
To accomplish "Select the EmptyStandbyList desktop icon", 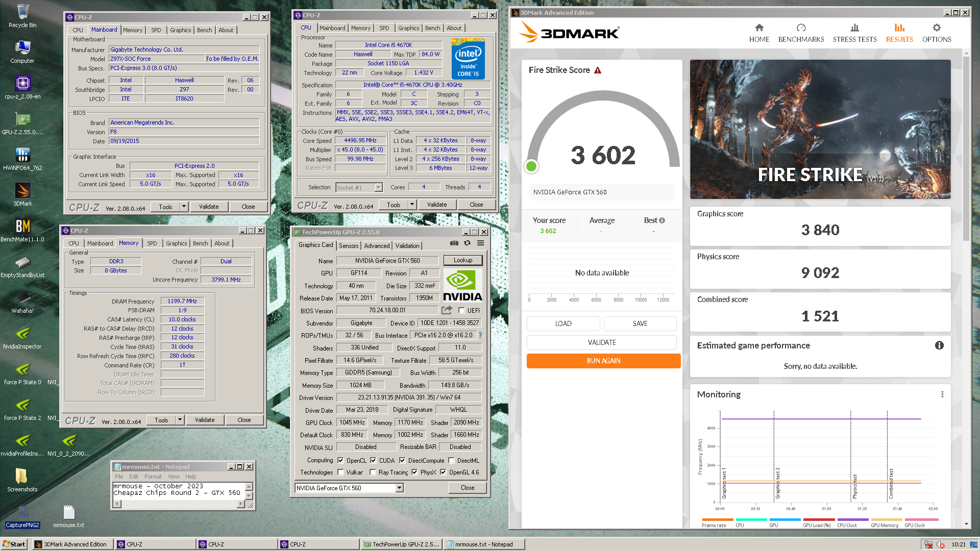I will point(22,266).
